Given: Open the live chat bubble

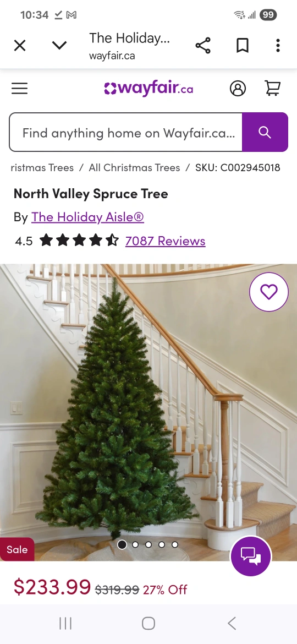Looking at the screenshot, I should click(x=251, y=556).
